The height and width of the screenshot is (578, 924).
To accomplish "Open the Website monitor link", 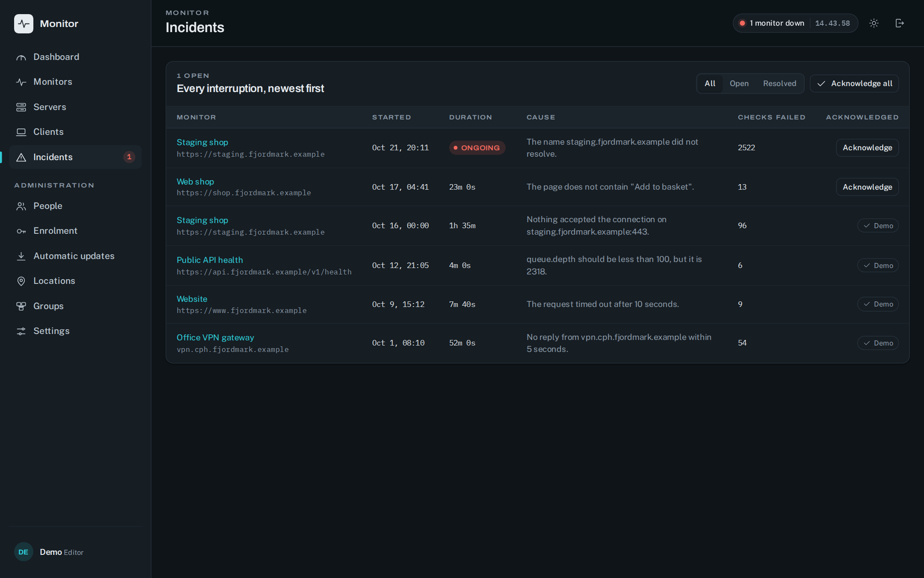I will click(x=192, y=299).
